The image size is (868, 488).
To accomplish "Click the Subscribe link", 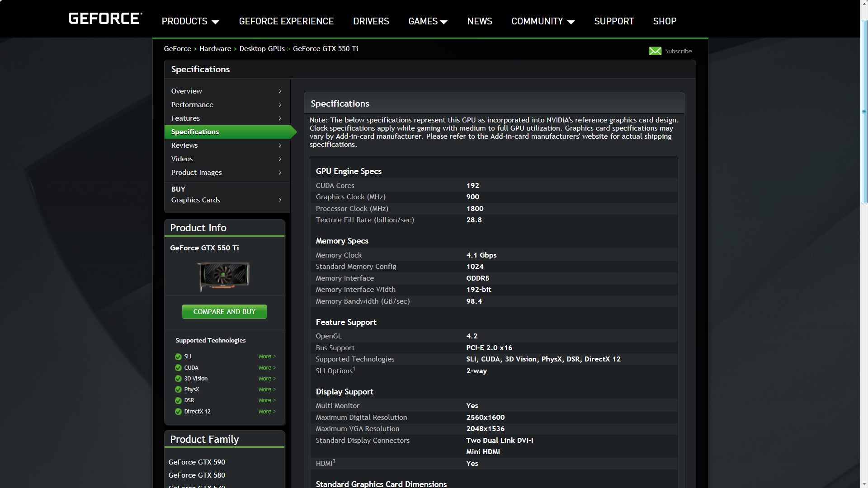I will pos(678,51).
